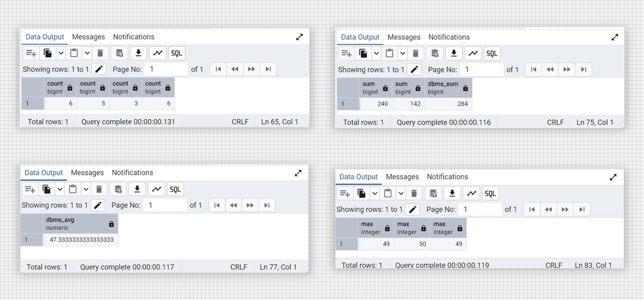
Task: Open graph visualiser in dbms_avg results panel
Action: pyautogui.click(x=157, y=189)
